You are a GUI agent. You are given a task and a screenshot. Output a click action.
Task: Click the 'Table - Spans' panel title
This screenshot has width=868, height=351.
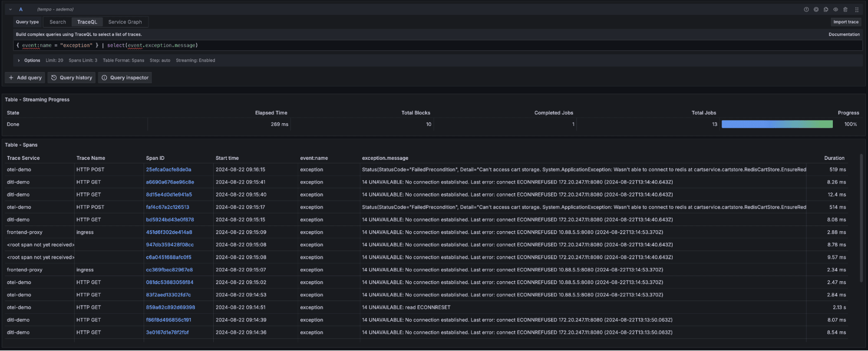pyautogui.click(x=21, y=145)
